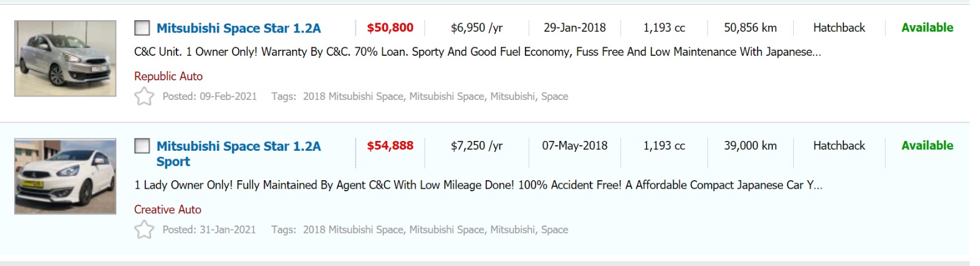The width and height of the screenshot is (980, 266).
Task: Star the Creative Auto listing as favorite
Action: [x=144, y=230]
